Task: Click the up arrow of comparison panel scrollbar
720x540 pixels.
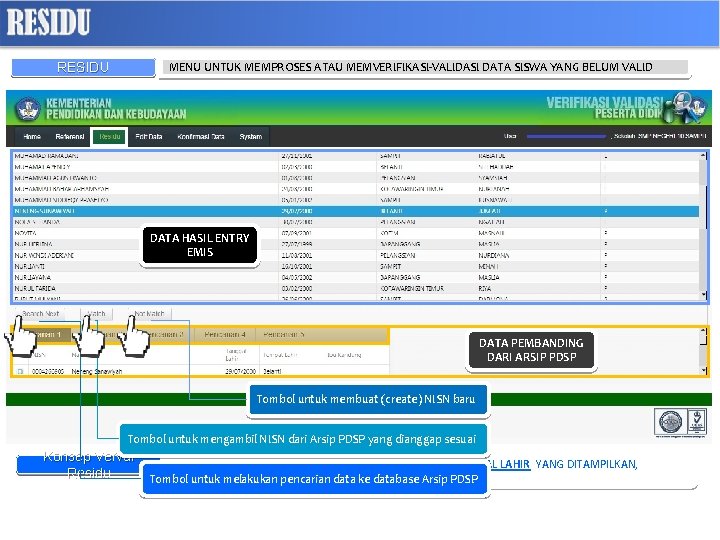Action: (x=703, y=332)
